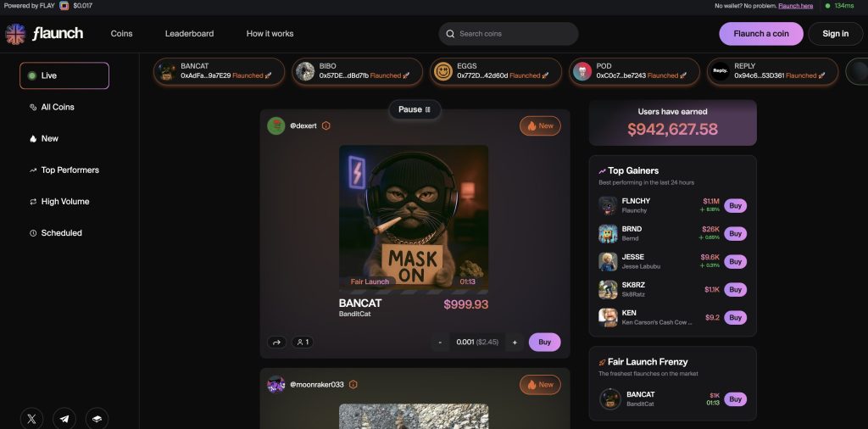Click FLNCHY coin avatar in Top Gainers
Image resolution: width=868 pixels, height=429 pixels.
pyautogui.click(x=608, y=205)
